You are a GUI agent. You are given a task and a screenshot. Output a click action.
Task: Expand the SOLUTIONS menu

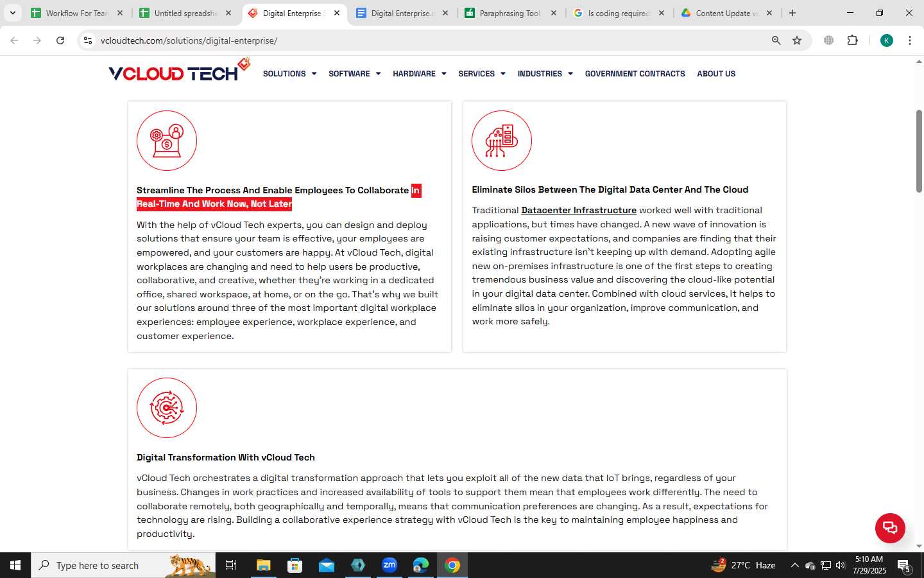[x=289, y=74]
